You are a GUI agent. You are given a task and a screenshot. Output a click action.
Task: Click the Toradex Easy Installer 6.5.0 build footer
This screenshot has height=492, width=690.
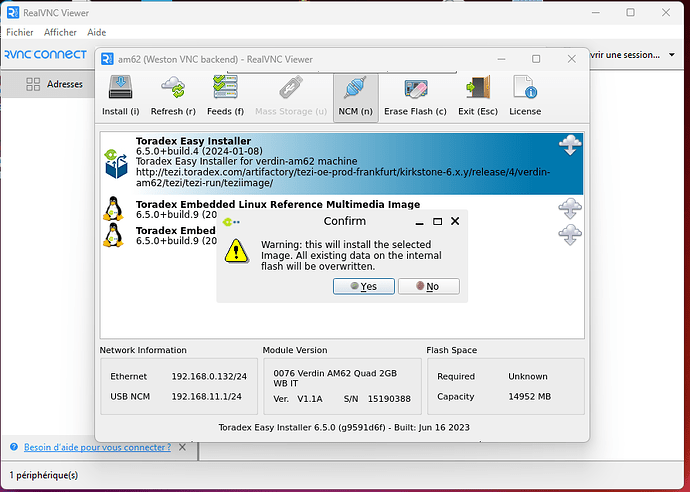click(344, 427)
